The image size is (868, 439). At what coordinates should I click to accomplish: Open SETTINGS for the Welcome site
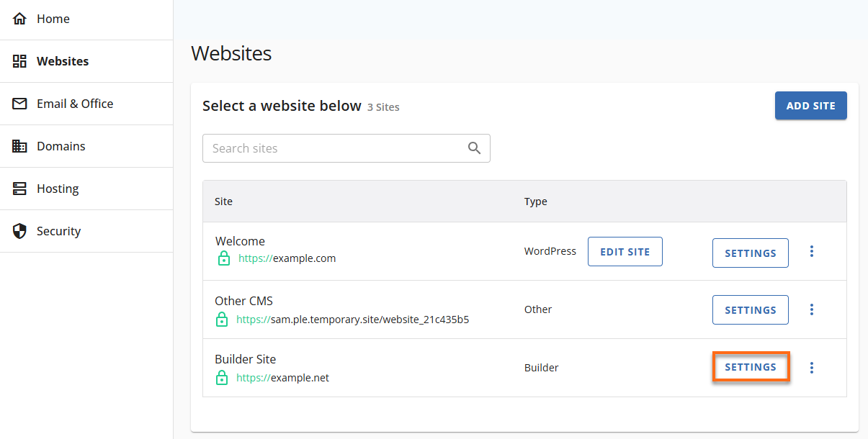(x=751, y=253)
